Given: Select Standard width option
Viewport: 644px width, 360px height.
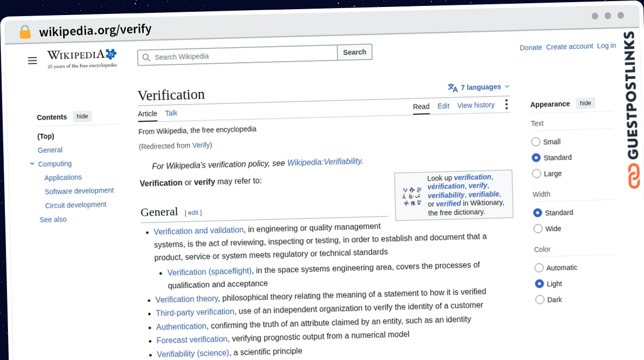Looking at the screenshot, I should (538, 213).
